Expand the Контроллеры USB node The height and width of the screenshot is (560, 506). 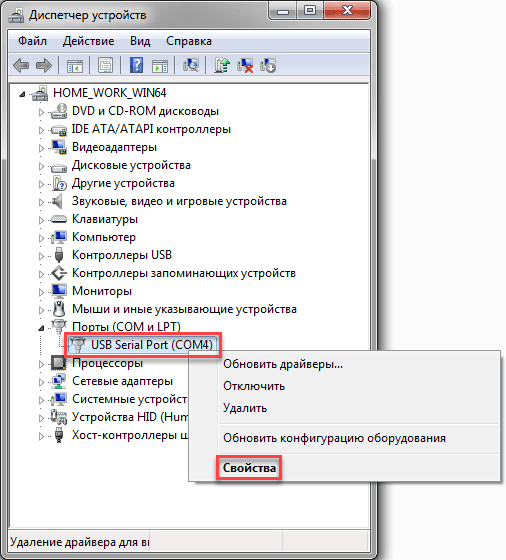41,256
